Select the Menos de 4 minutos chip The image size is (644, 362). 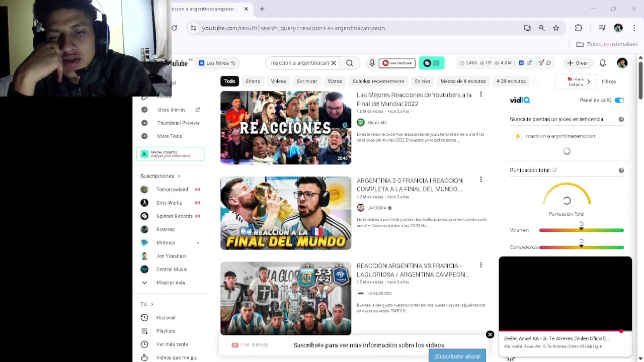463,81
